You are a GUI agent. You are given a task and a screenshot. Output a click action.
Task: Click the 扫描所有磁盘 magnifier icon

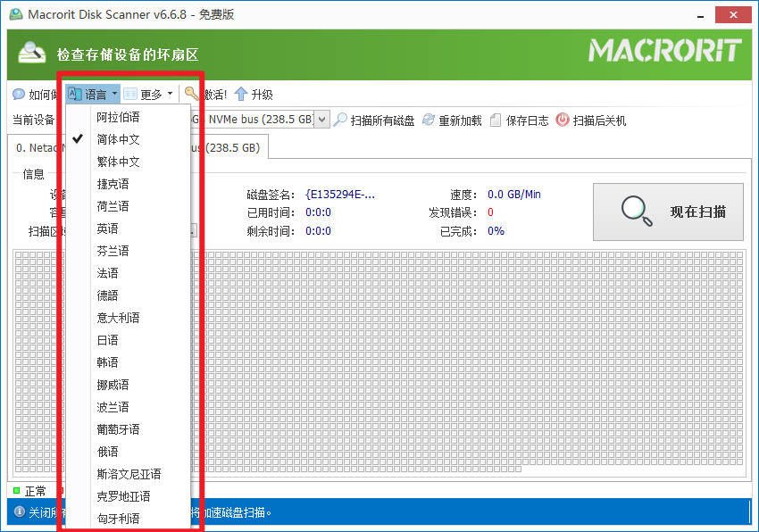point(340,120)
